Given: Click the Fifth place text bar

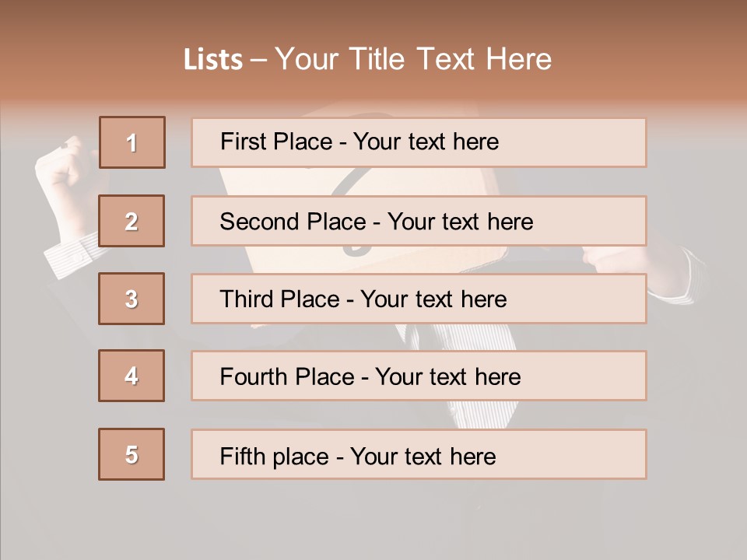Looking at the screenshot, I should [419, 454].
